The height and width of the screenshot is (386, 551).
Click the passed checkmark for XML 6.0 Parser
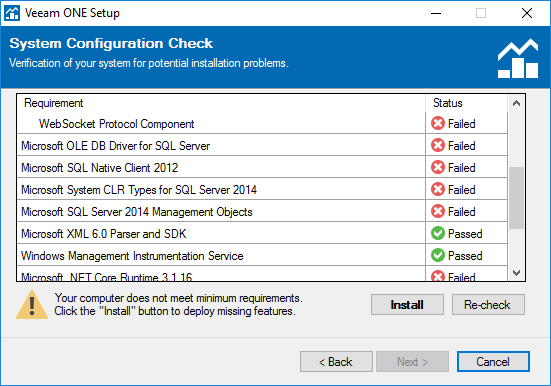[438, 233]
